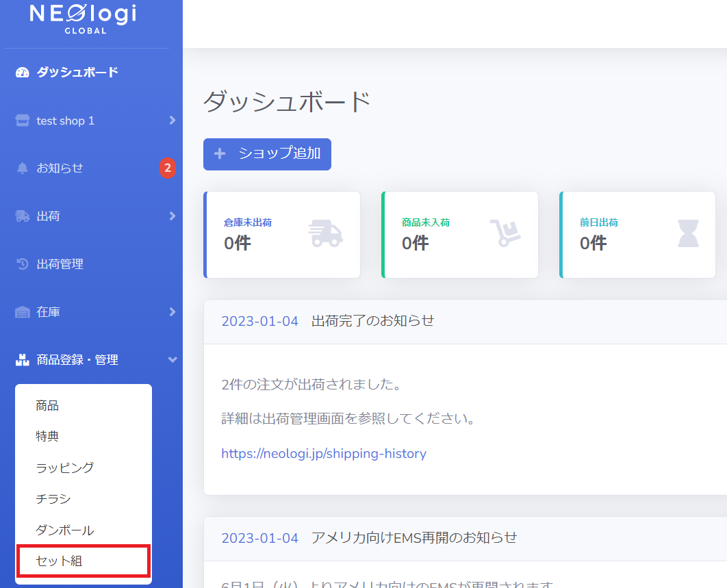The width and height of the screenshot is (727, 588).
Task: Open the neologi.jp/shipping-history link
Action: click(324, 454)
